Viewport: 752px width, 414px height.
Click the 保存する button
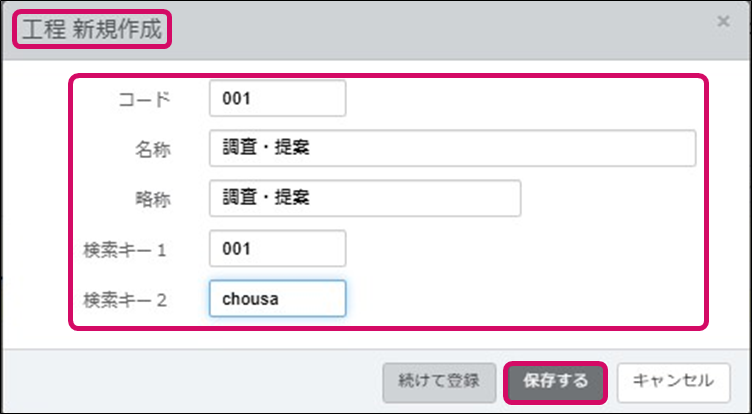click(x=555, y=381)
